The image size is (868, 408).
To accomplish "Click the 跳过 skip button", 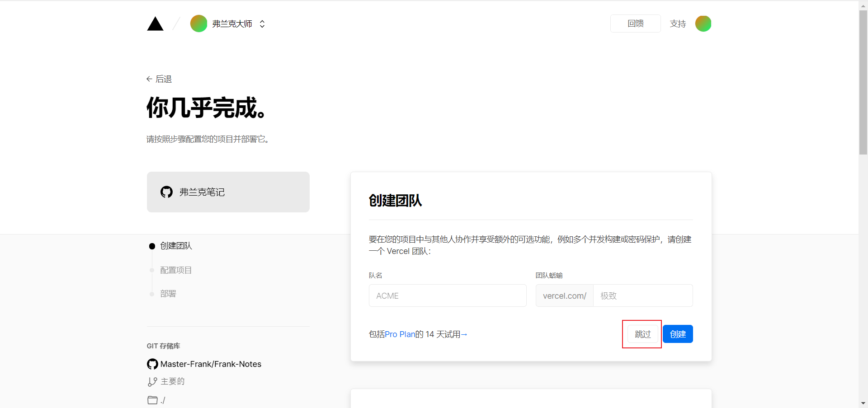I will tap(642, 334).
